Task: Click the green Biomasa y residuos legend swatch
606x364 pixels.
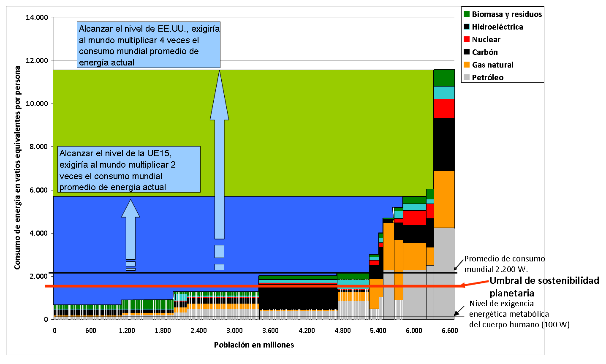Action: (467, 14)
